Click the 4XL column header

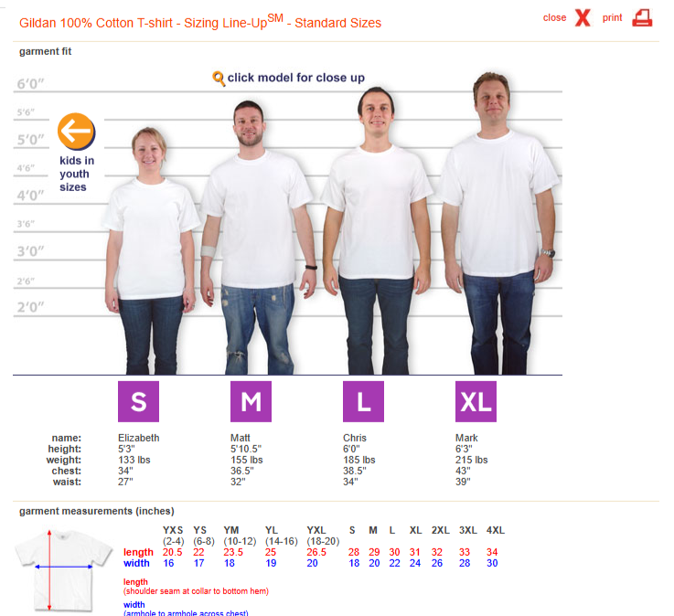coord(496,530)
